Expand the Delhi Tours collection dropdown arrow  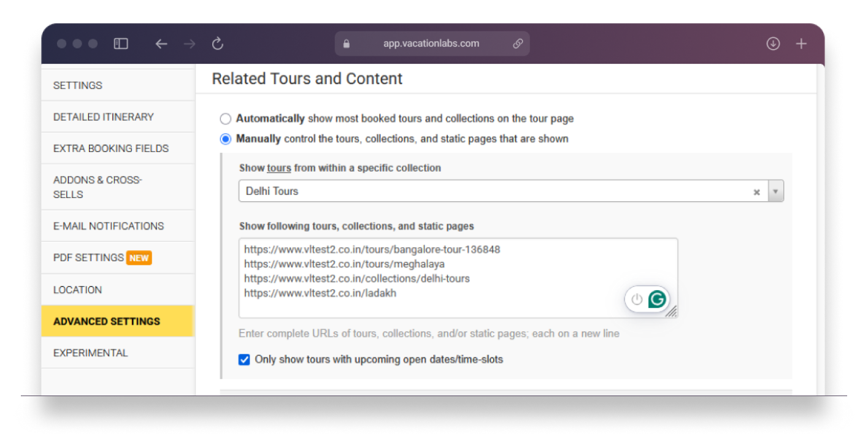pos(775,191)
